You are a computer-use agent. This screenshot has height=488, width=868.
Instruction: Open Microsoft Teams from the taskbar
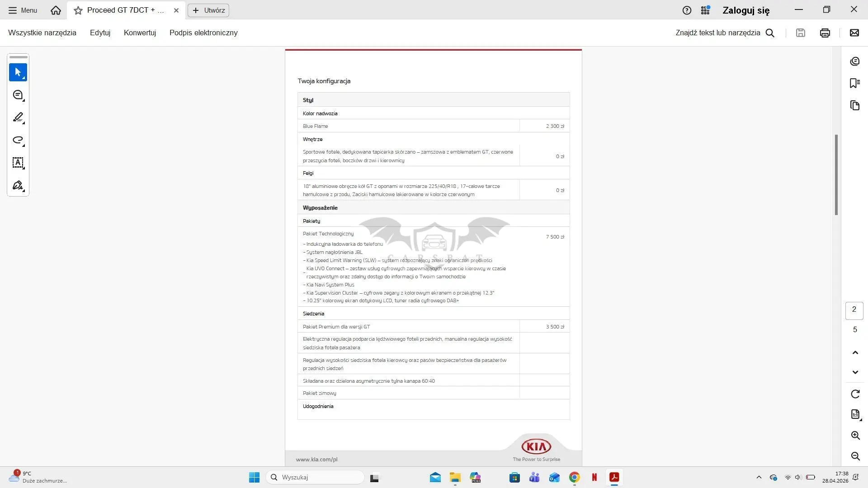point(534,477)
